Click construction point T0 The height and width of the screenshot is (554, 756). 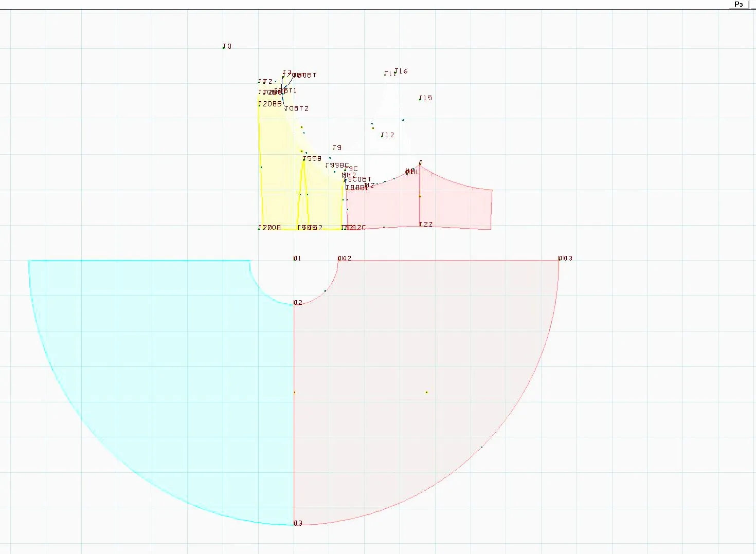(227, 46)
